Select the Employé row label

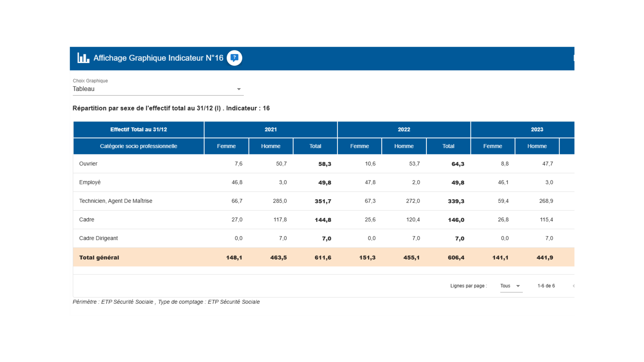(90, 182)
